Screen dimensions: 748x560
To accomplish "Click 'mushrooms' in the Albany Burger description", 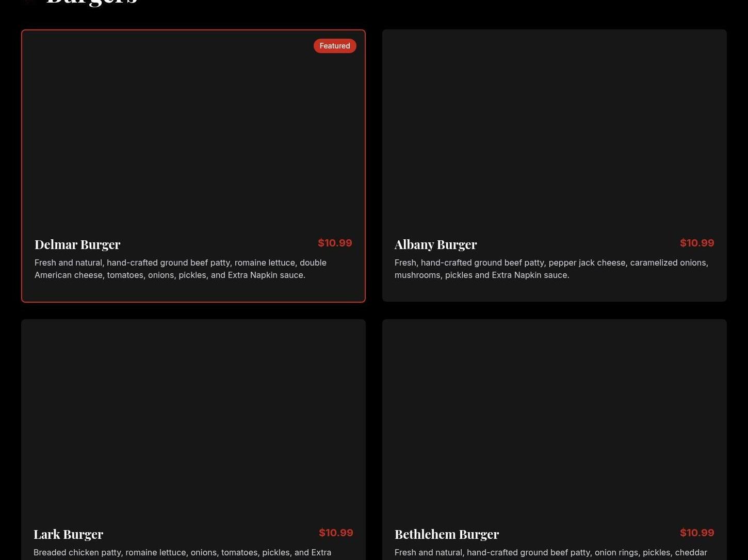I will tap(417, 275).
